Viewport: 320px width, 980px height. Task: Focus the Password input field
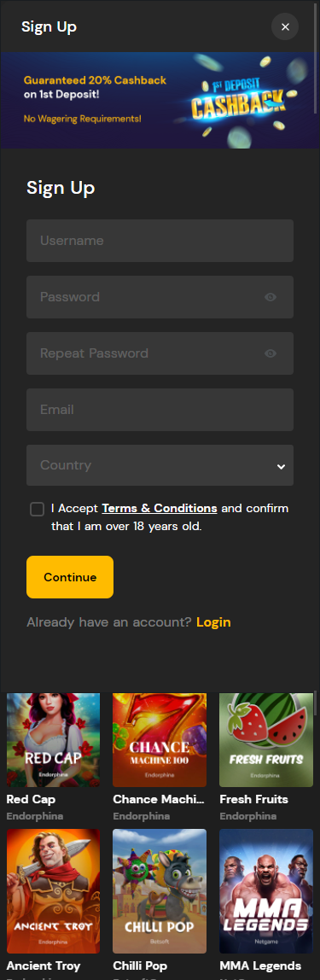[x=160, y=297]
